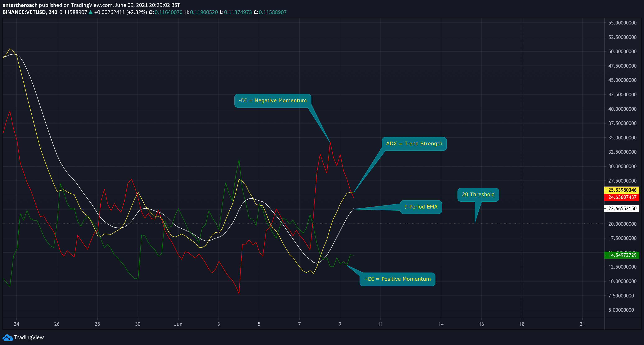This screenshot has height=345, width=644.
Task: Select the BINANCE:VETUSD, 240 symbol label
Action: tap(30, 12)
